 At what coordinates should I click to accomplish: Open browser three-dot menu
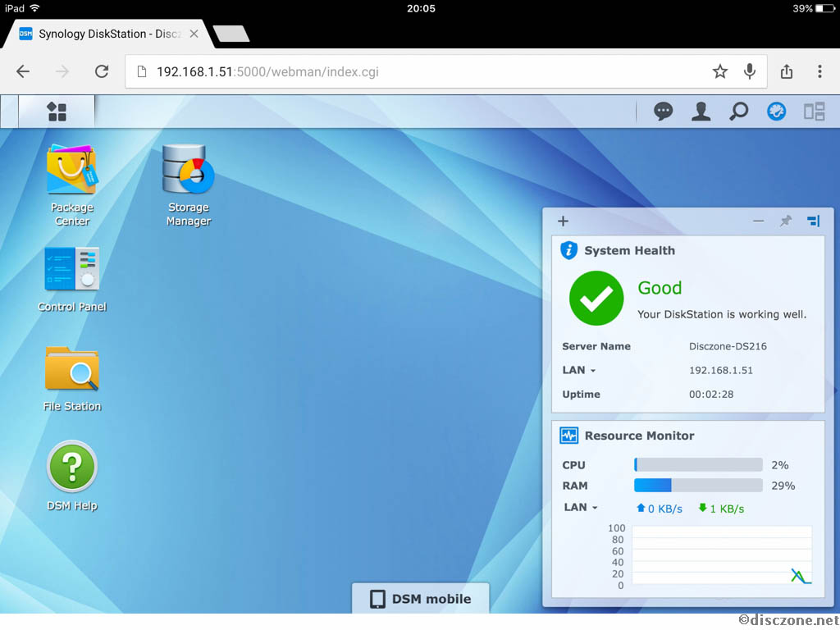coord(819,71)
